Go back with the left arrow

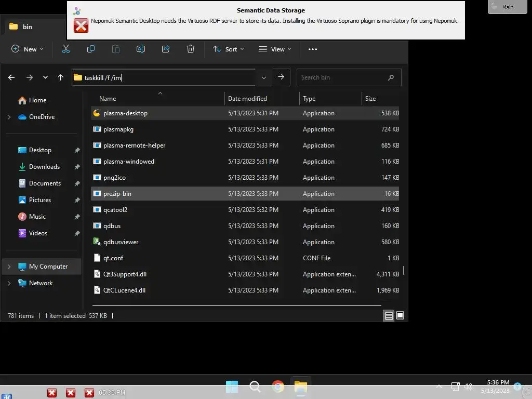[x=11, y=77]
